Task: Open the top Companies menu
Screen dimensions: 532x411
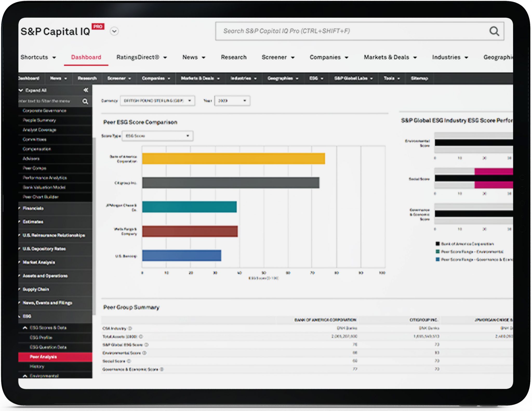Action: [x=329, y=57]
